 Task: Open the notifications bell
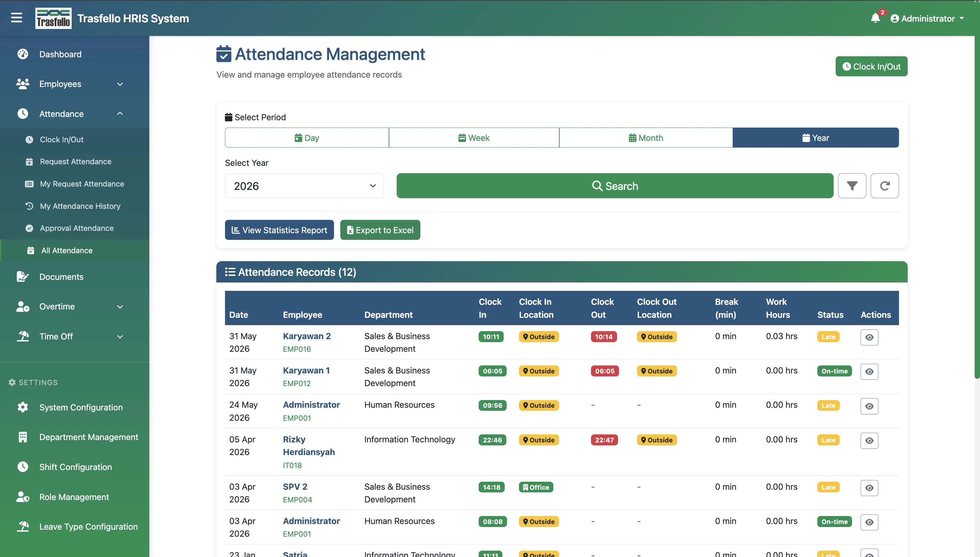click(875, 18)
